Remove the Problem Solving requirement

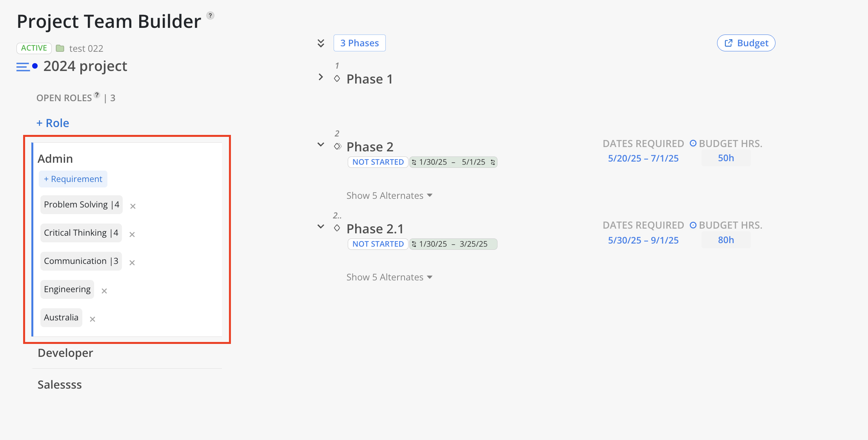click(133, 206)
